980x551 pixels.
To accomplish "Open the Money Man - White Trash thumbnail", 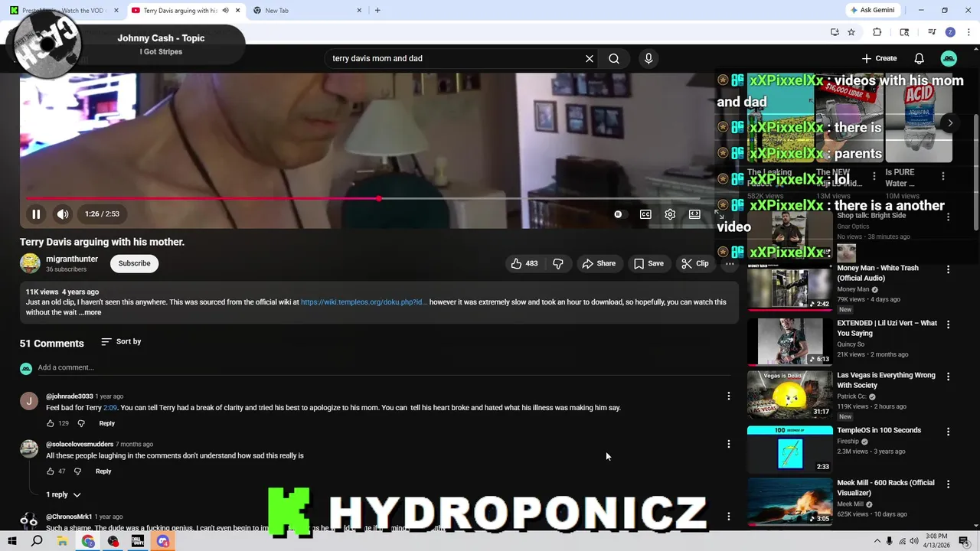I will (x=789, y=287).
